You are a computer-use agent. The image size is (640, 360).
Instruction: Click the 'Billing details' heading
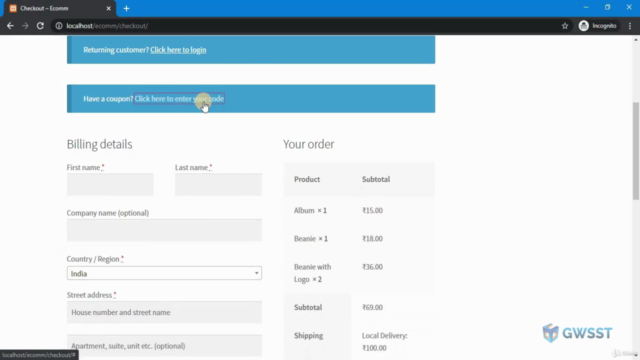click(x=100, y=144)
